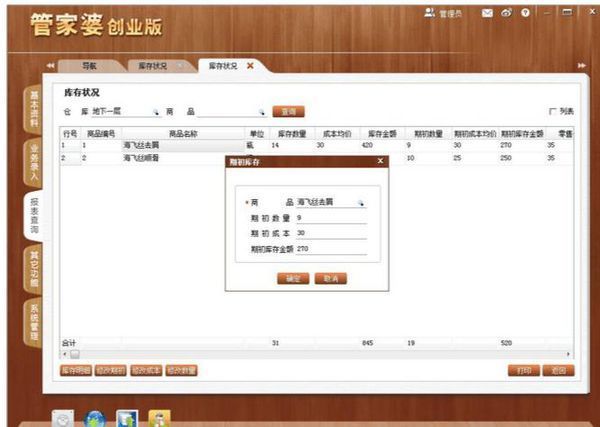The width and height of the screenshot is (600, 427).
Task: Click the 期初数量 input field
Action: pyautogui.click(x=330, y=217)
